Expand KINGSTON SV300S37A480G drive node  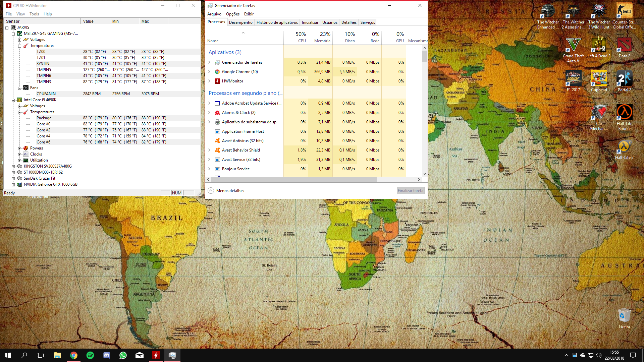pyautogui.click(x=13, y=166)
